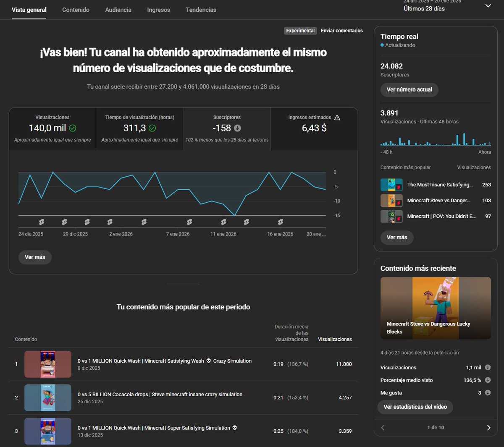504x447 pixels.
Task: Click the previous arrow under the recent content panel
Action: point(383,427)
